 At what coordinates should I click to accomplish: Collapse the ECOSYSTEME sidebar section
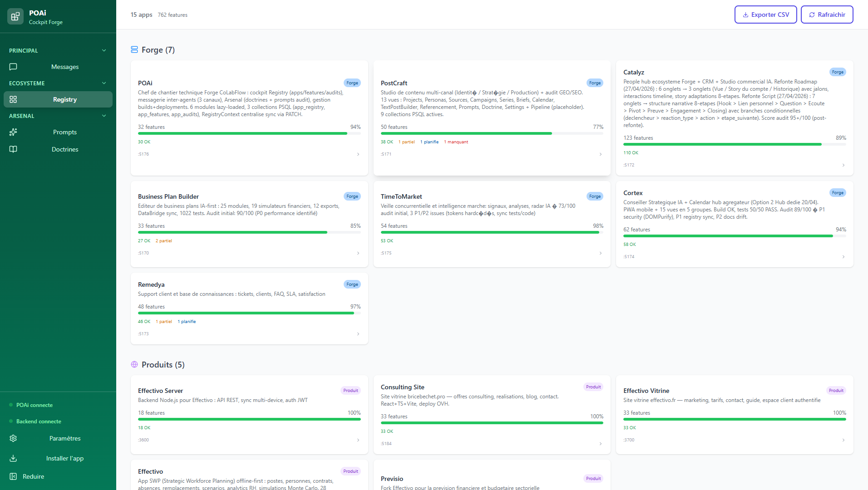104,83
